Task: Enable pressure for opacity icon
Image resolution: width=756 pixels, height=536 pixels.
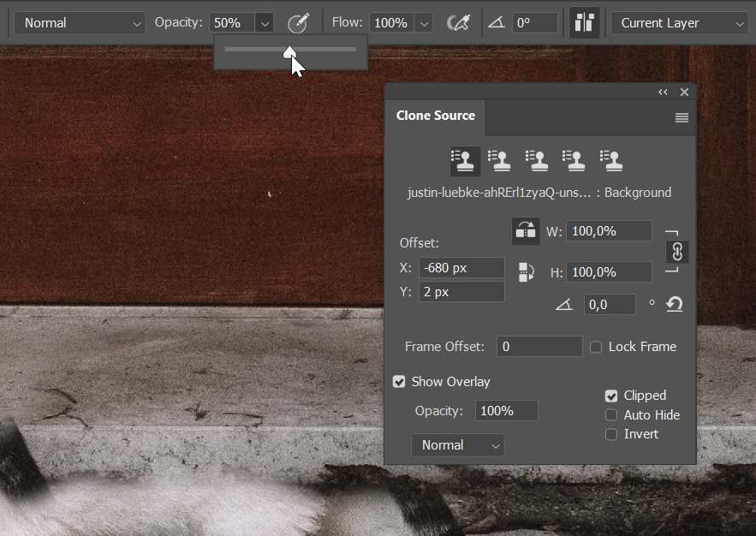Action: pos(298,23)
